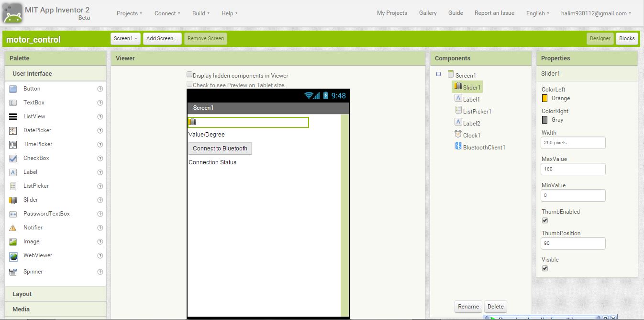Click the ListPicker1 icon in Components tree
This screenshot has height=320, width=644.
(458, 110)
